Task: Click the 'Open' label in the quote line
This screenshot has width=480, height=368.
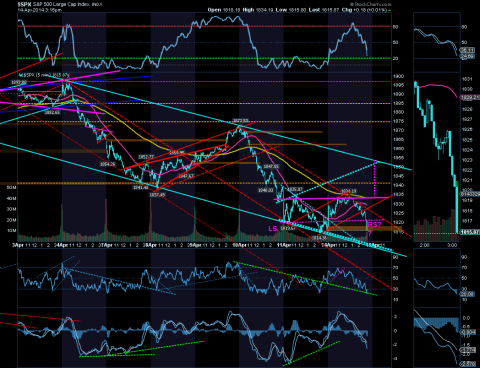Action: [x=214, y=10]
